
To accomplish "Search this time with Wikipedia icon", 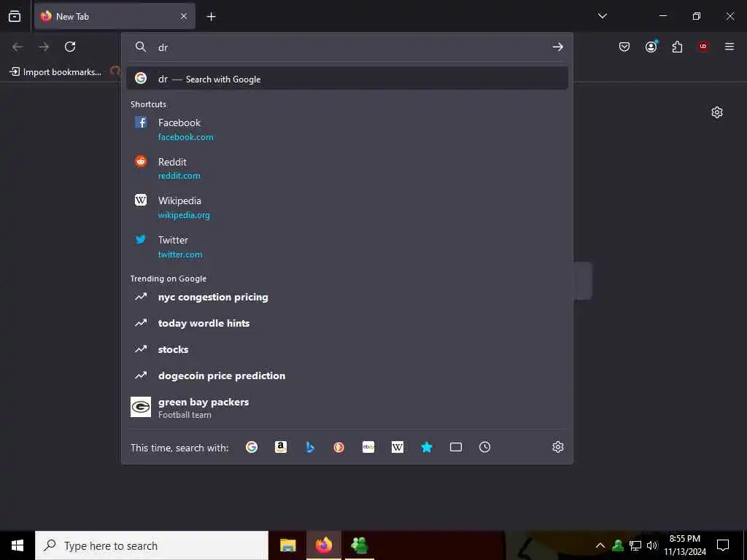I will [x=398, y=447].
